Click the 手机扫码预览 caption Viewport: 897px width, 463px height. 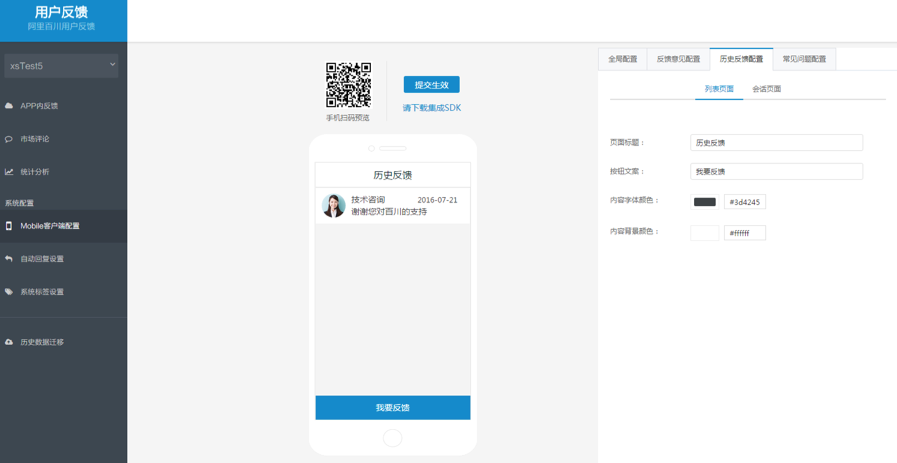348,118
